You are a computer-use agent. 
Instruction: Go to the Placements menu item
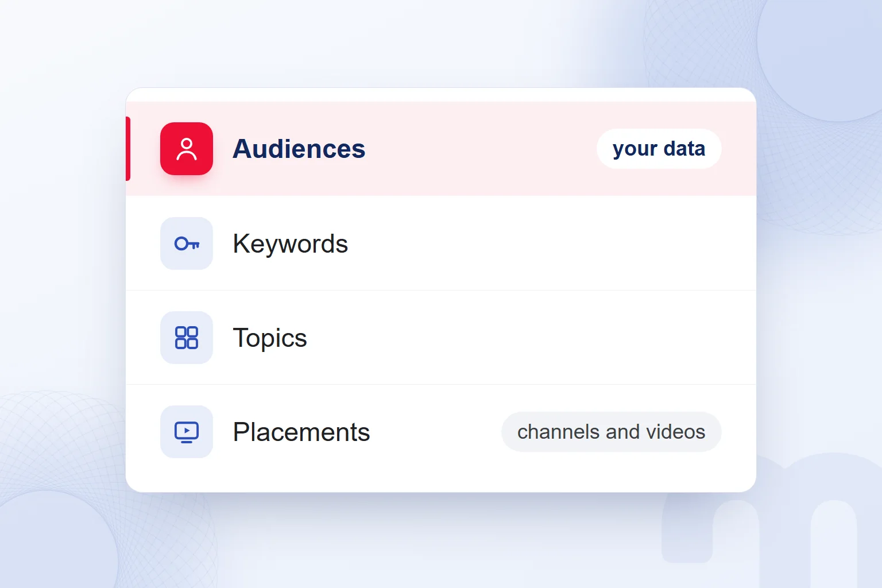pyautogui.click(x=441, y=432)
